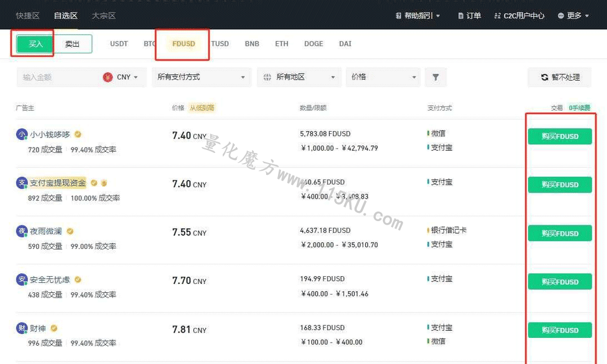The image size is (607, 364).
Task: Select the BNB coin tab
Action: click(x=252, y=44)
